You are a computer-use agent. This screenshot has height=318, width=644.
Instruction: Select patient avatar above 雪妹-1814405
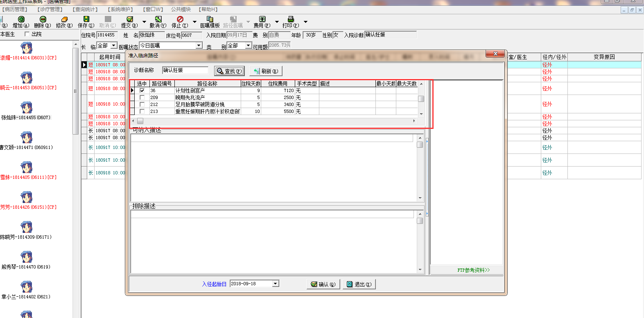tap(26, 167)
